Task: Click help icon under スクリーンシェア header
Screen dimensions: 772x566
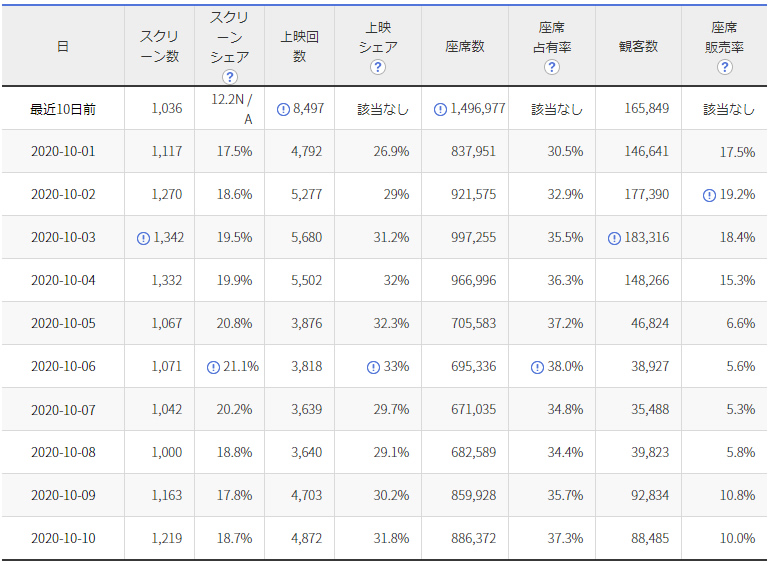Action: (x=230, y=77)
